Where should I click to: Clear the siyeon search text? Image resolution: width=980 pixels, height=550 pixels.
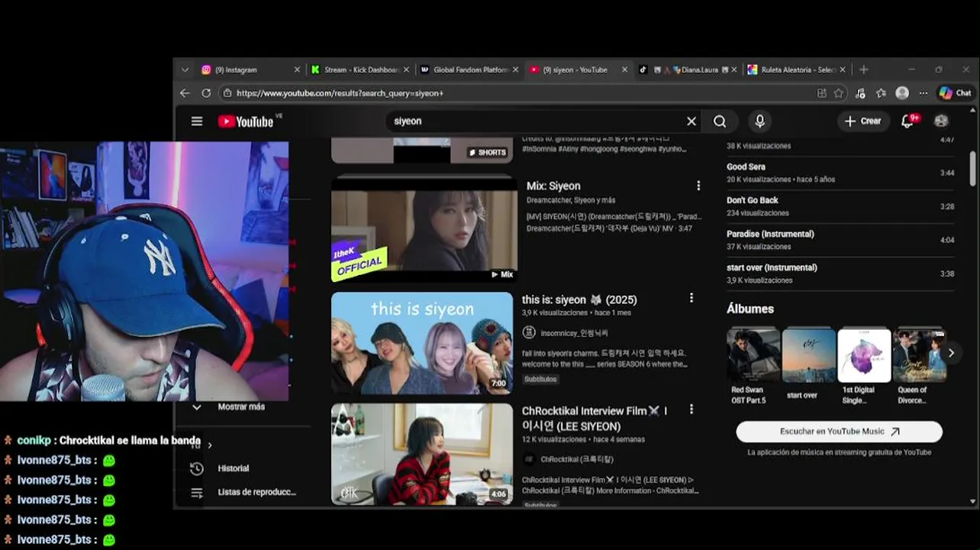691,121
